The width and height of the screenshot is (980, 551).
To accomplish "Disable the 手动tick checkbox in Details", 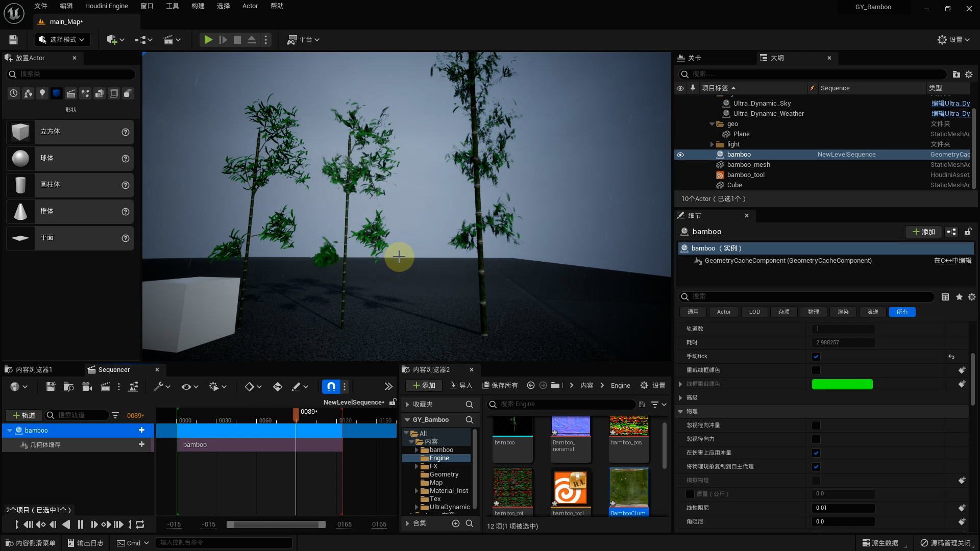I will coord(816,357).
